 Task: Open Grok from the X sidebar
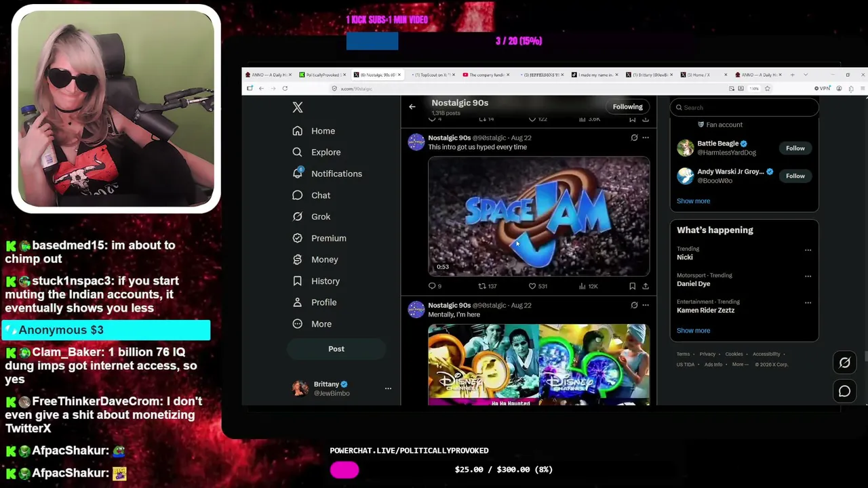point(311,217)
